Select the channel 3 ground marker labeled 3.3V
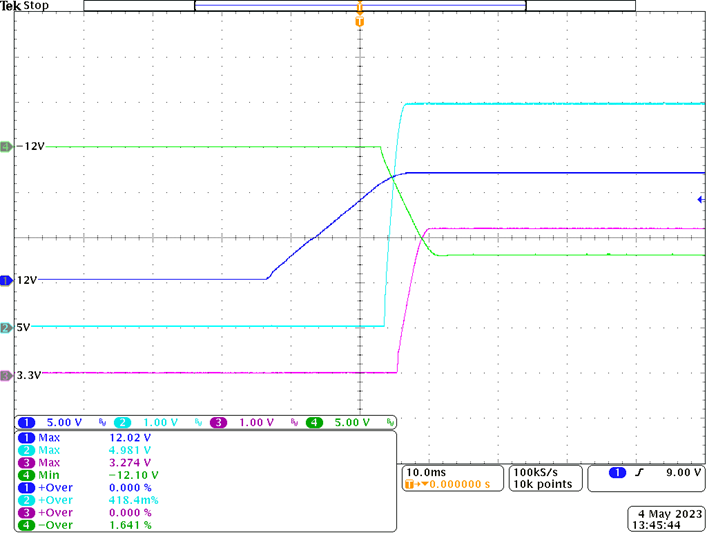Screen dimensions: 707x533 point(6,375)
